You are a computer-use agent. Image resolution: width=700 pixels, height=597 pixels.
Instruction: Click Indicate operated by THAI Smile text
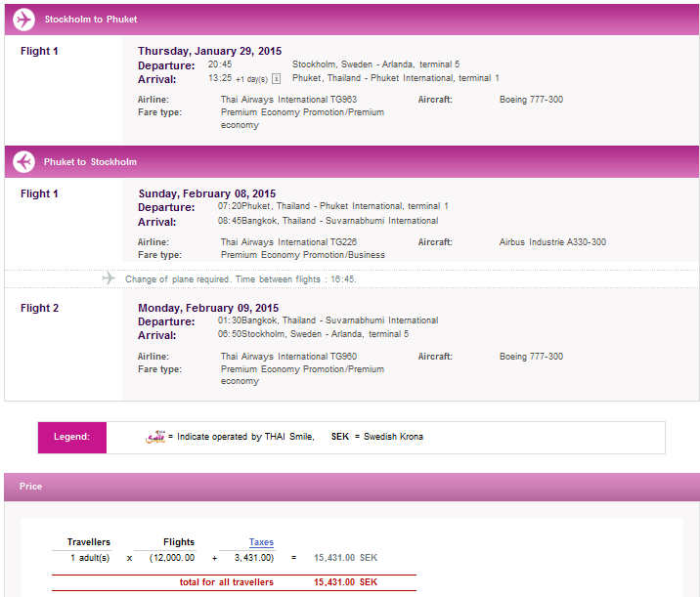tap(245, 437)
